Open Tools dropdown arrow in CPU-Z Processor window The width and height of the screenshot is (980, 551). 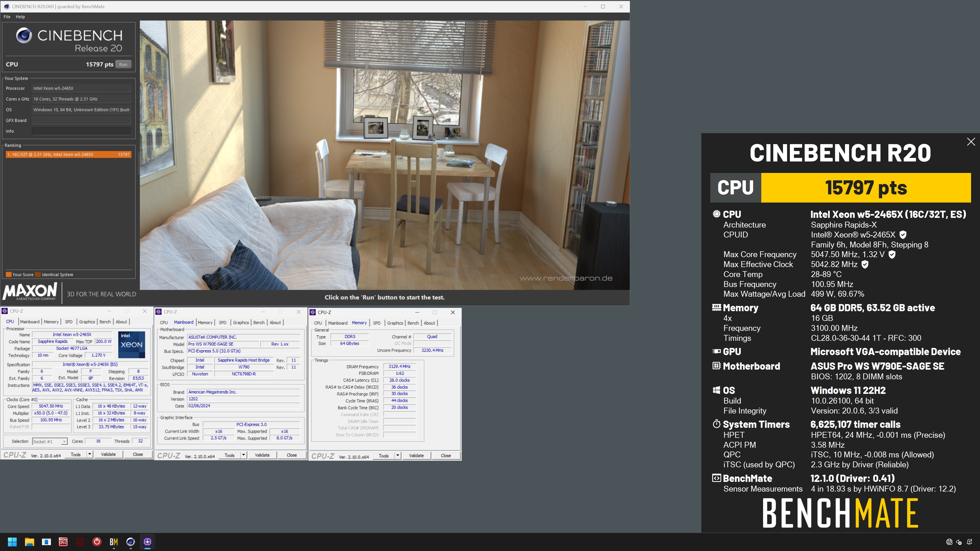[x=89, y=454]
